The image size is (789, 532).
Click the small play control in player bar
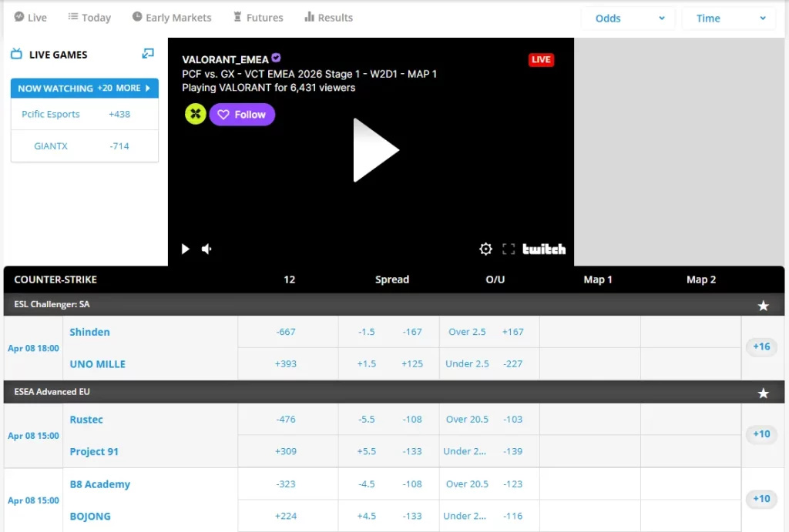pyautogui.click(x=185, y=249)
